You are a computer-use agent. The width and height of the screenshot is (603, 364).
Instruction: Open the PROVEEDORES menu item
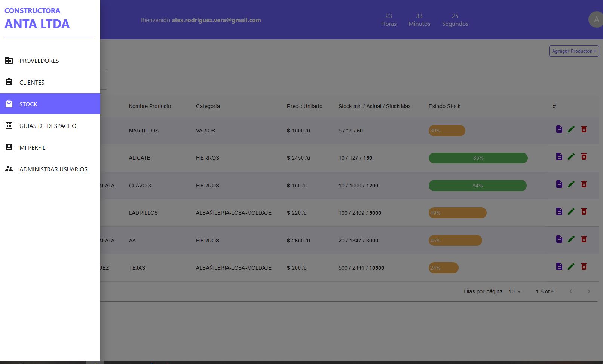pos(50,61)
